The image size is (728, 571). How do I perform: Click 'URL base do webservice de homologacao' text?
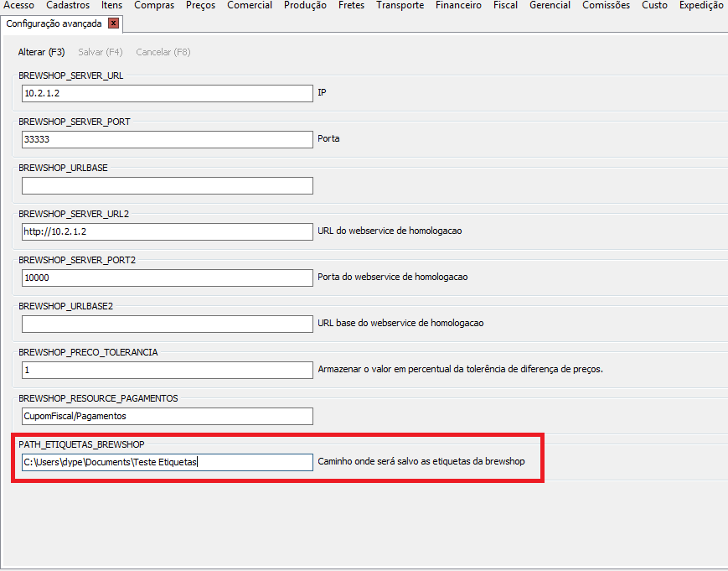point(400,323)
